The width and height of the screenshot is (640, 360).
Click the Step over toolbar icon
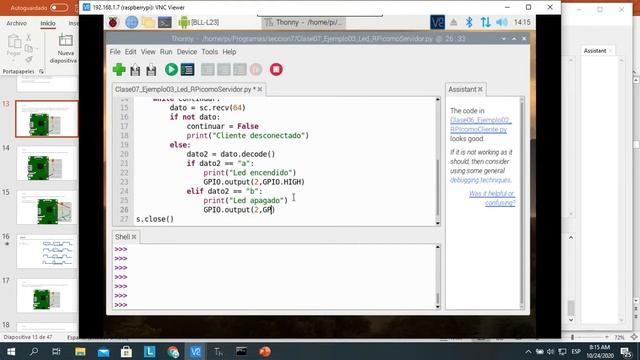208,69
